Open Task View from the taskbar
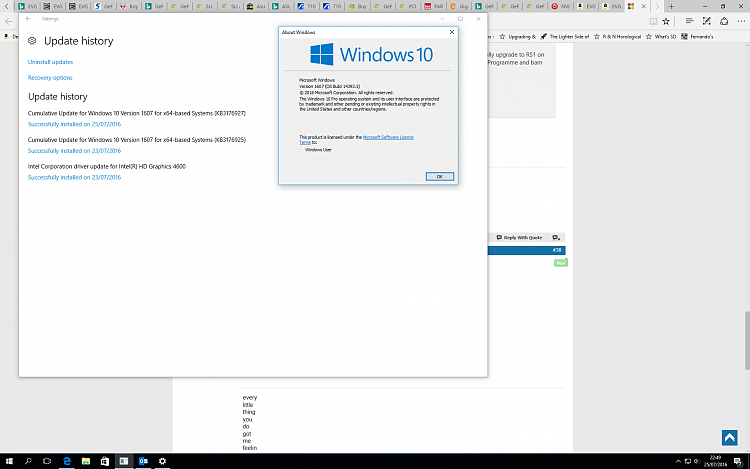The image size is (750, 469). coord(47,461)
